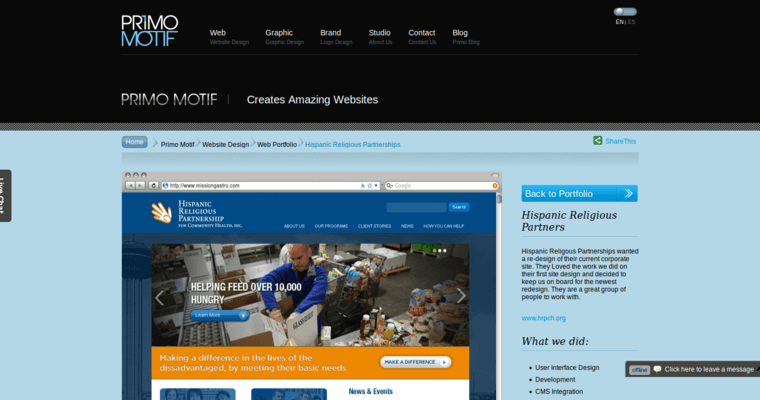Open the Graphic design menu
Screen dimensions: 760x400
tap(279, 33)
